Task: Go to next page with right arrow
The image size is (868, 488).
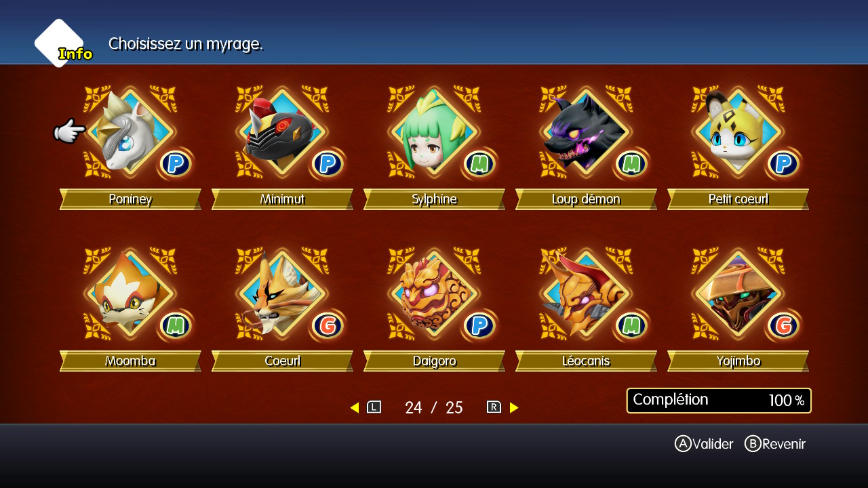Action: (514, 407)
